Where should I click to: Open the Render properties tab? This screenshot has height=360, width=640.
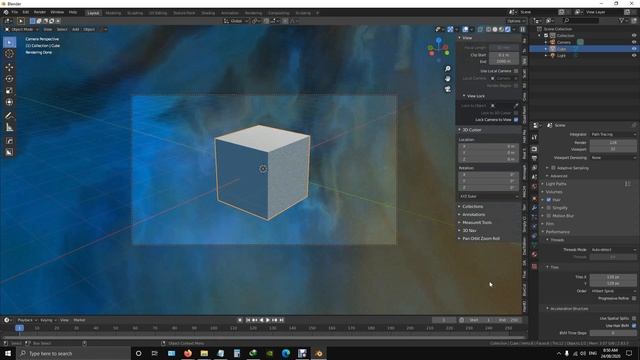pyautogui.click(x=534, y=149)
